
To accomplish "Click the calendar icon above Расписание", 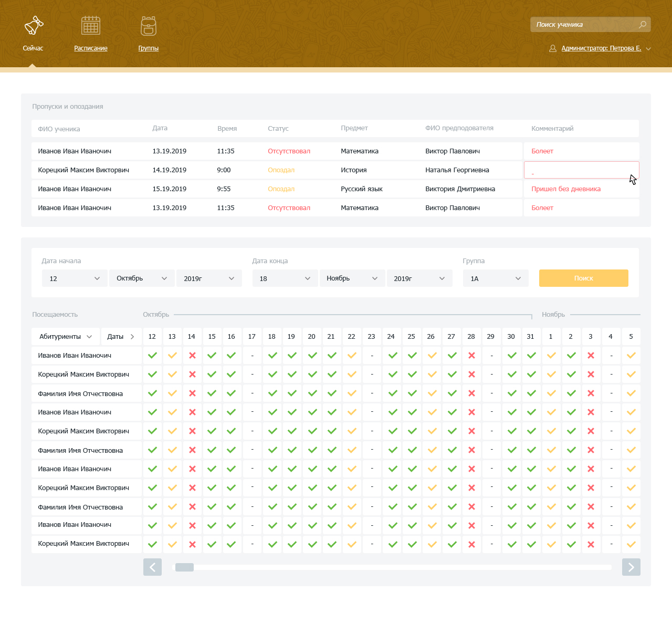I will click(x=91, y=25).
